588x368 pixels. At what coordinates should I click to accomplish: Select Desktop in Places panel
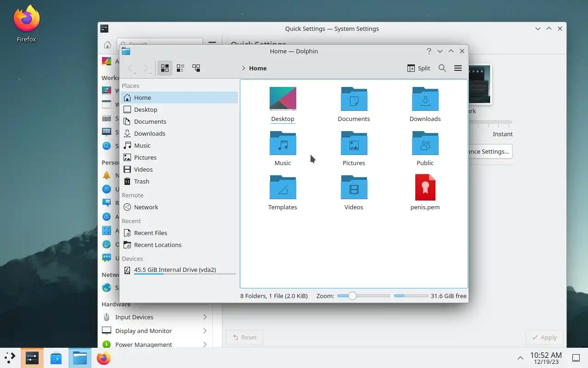179,109
